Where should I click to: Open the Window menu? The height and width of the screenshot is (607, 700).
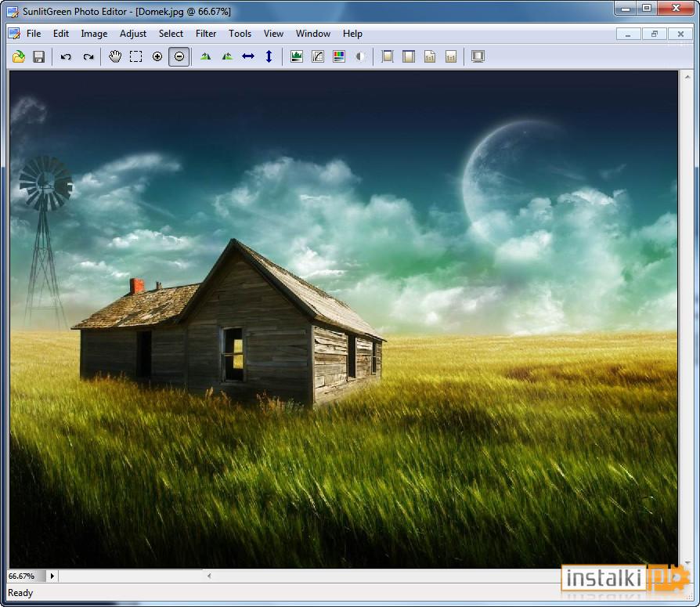tap(313, 34)
